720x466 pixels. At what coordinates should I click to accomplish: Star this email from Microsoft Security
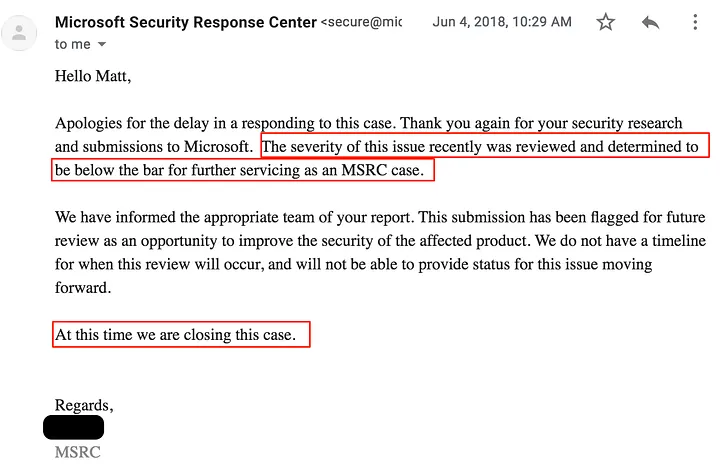pos(606,22)
